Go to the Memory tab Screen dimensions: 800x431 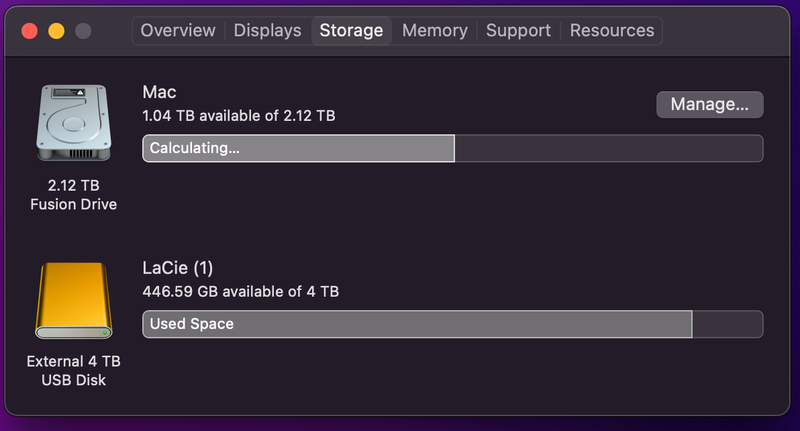click(x=435, y=30)
